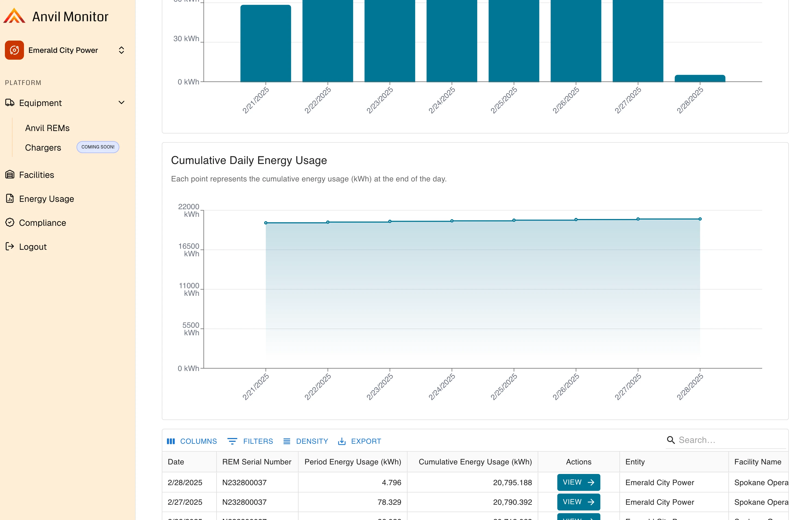812x520 pixels.
Task: Toggle the Chargers coming soon item
Action: 98,147
